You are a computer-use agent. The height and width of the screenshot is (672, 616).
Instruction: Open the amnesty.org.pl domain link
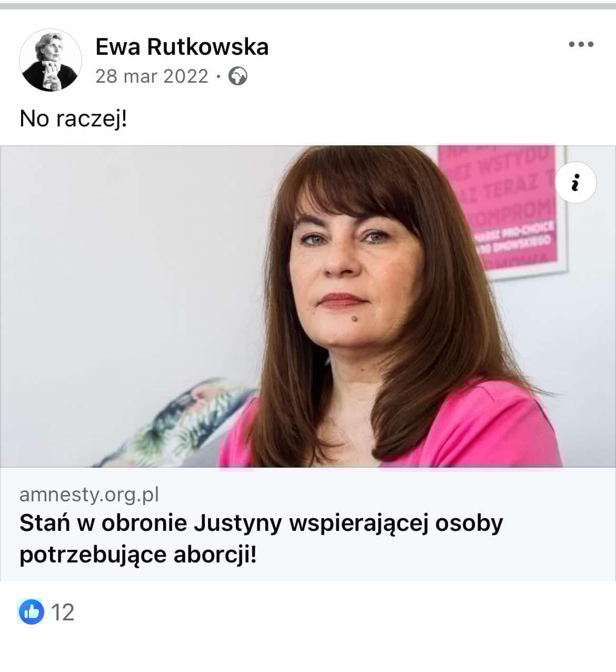(x=89, y=495)
